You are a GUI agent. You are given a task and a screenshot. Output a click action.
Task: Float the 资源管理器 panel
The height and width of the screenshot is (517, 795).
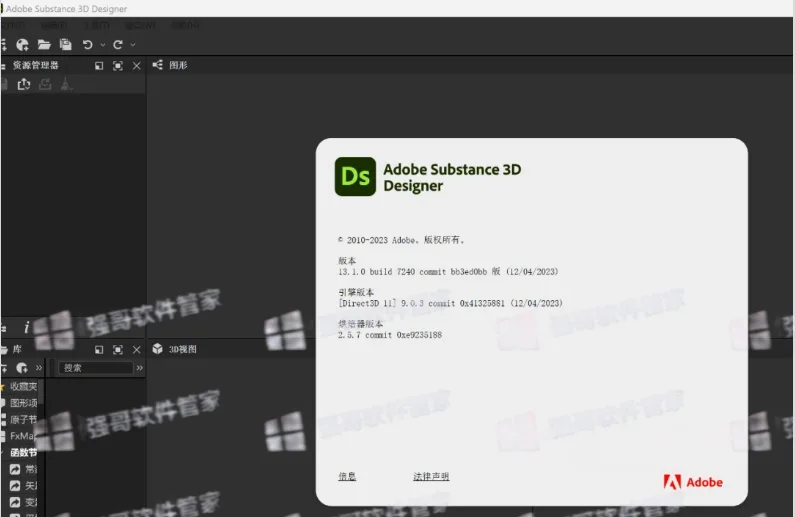click(99, 66)
